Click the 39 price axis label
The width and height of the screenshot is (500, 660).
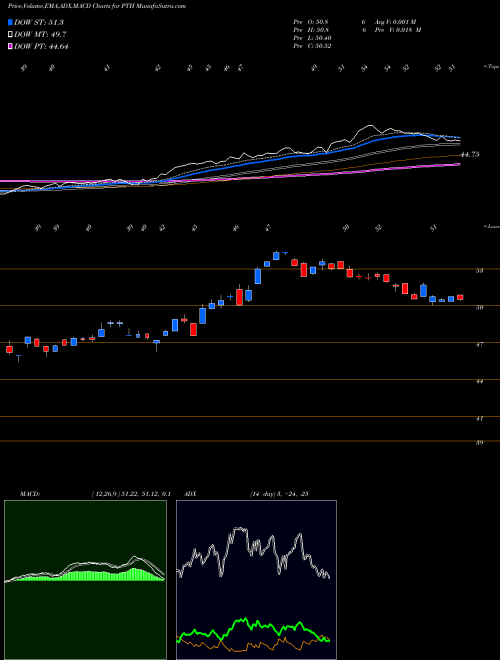pos(480,442)
